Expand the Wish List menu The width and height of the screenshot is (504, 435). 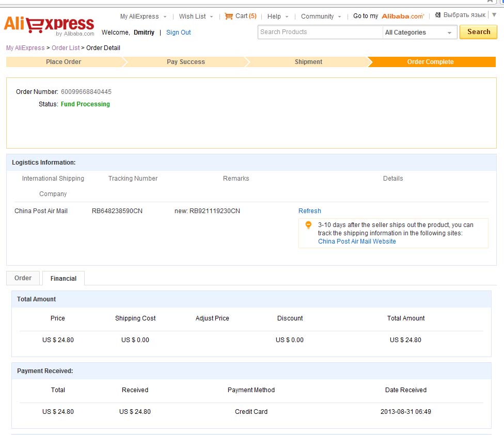coord(196,17)
